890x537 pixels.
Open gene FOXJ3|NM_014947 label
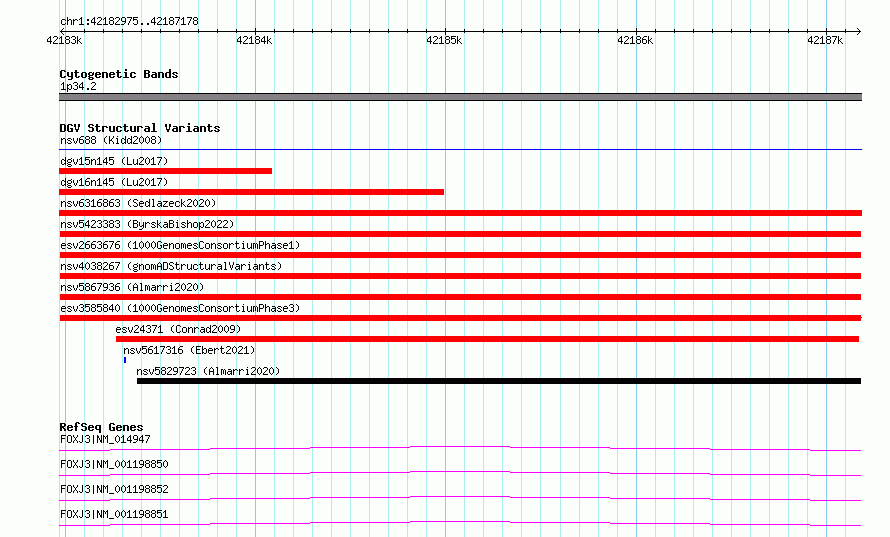105,439
